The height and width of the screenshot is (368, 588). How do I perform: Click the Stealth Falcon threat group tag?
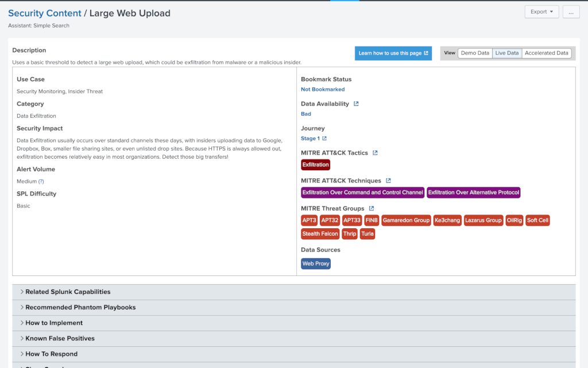(x=320, y=234)
